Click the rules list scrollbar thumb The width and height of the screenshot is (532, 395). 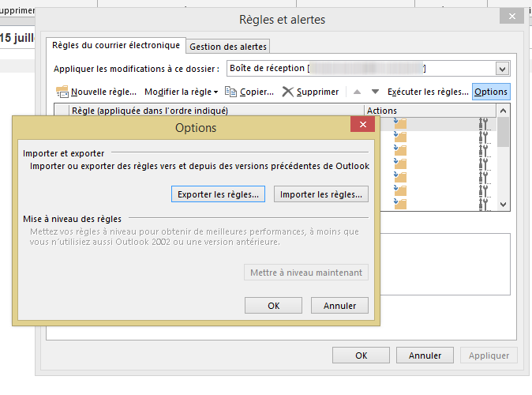click(x=504, y=134)
